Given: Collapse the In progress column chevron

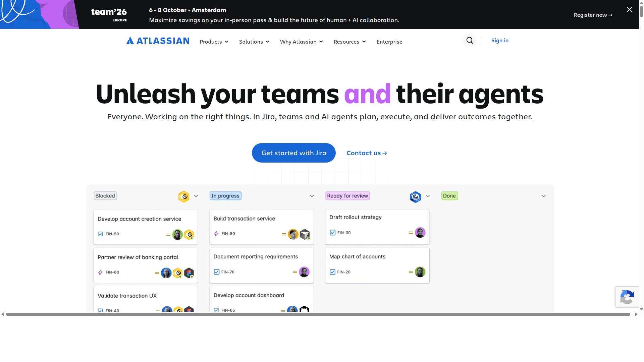Looking at the screenshot, I should [312, 196].
